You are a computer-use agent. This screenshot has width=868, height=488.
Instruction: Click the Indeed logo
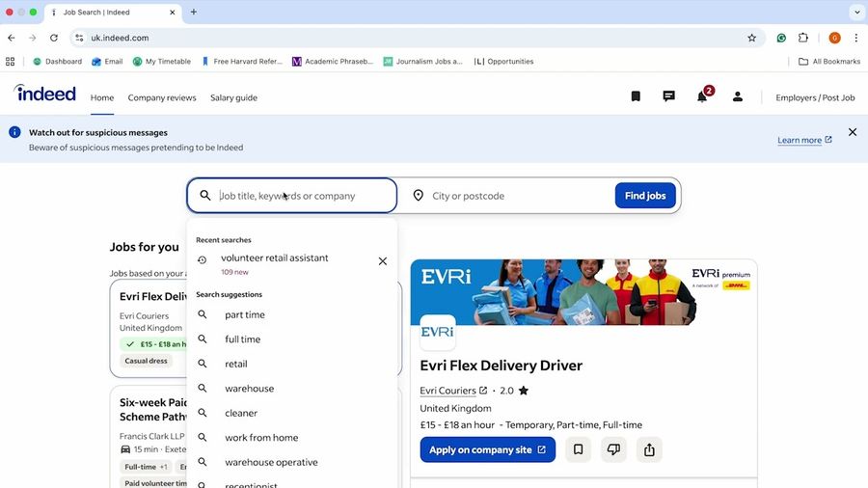(44, 94)
